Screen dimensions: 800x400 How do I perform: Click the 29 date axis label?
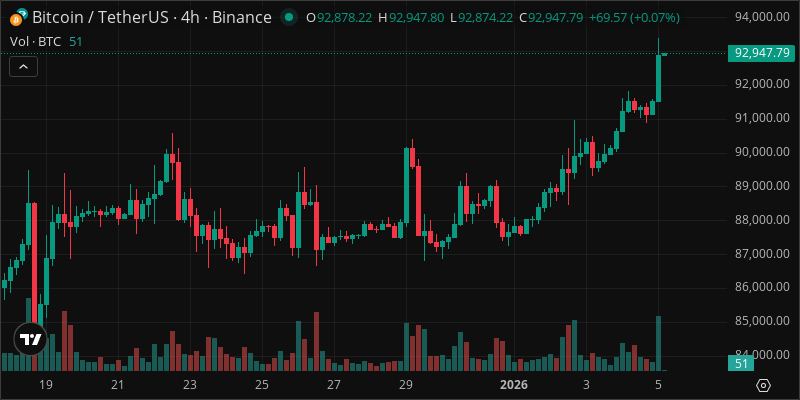tap(406, 384)
